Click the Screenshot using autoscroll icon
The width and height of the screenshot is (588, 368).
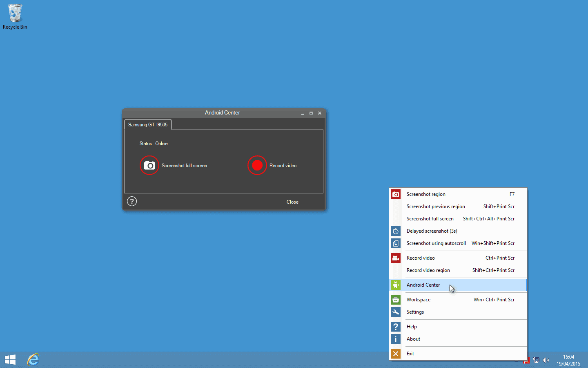(x=396, y=243)
